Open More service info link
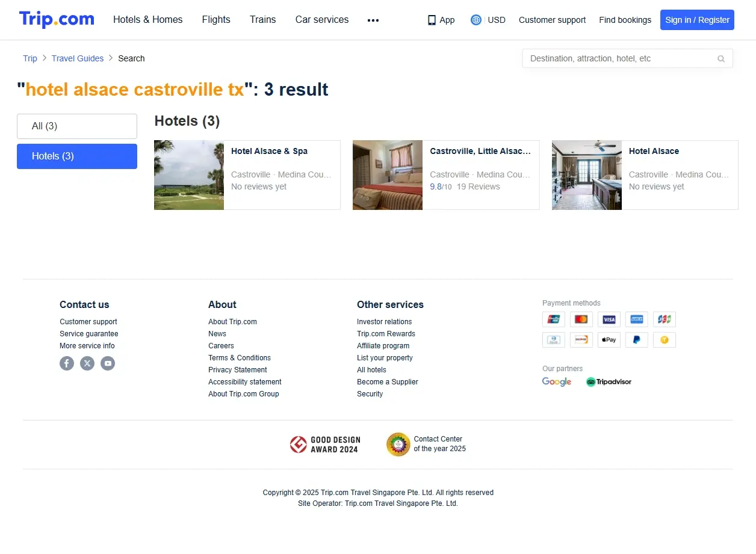Viewport: 756px width, 554px height. pos(87,346)
